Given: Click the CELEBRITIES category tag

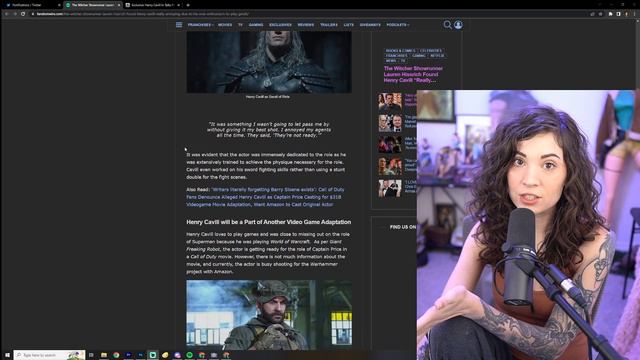Looking at the screenshot, I should coord(431,51).
